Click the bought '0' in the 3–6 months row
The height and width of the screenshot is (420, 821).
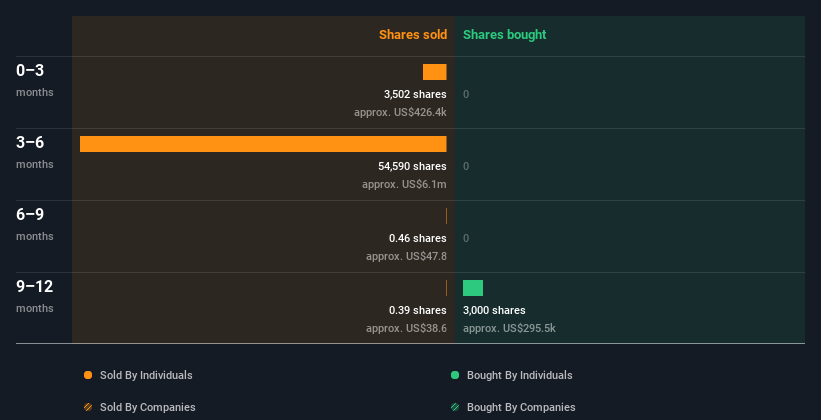tap(466, 166)
